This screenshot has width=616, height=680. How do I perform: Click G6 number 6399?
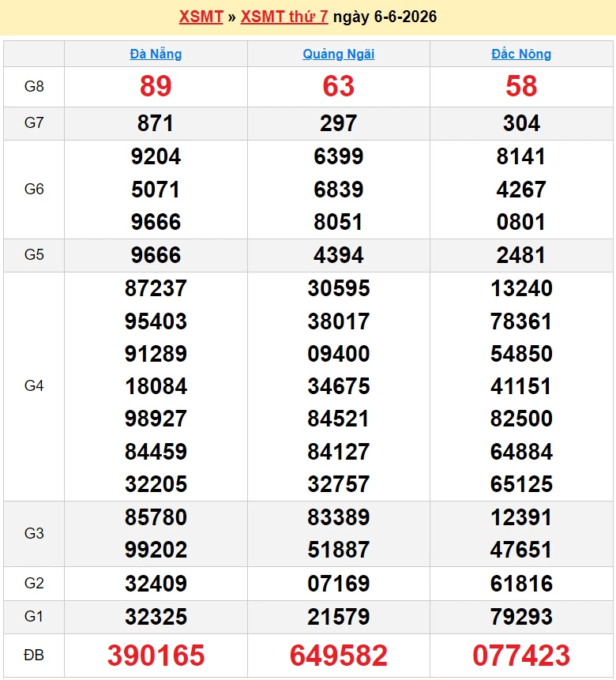coord(338,156)
